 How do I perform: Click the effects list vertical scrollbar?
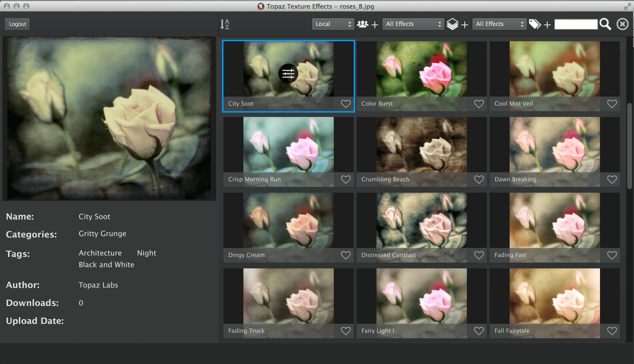coord(629,146)
